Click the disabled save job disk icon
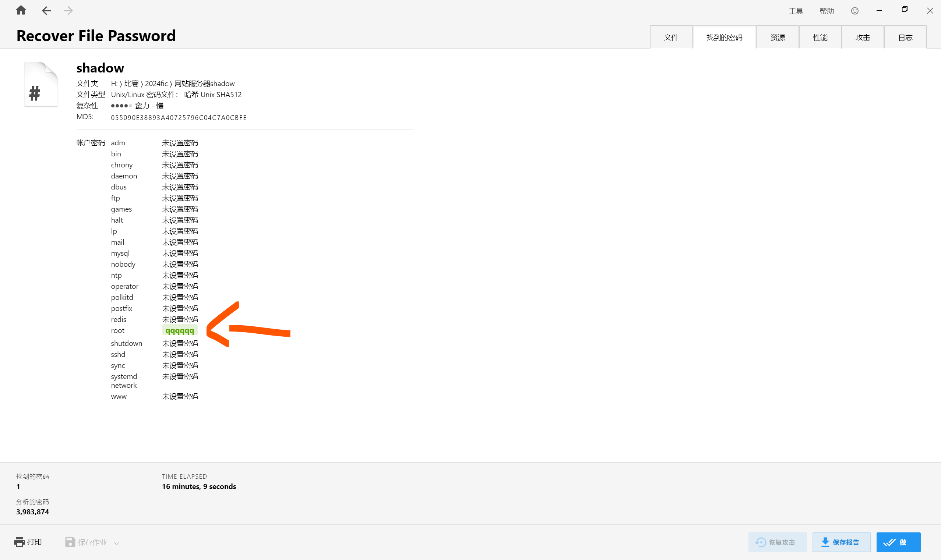The height and width of the screenshot is (560, 941). tap(70, 542)
